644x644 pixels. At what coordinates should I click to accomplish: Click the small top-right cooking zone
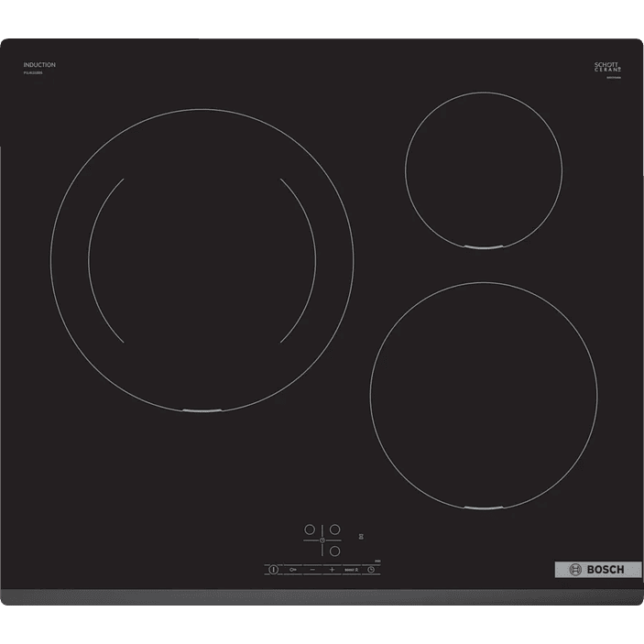(x=483, y=169)
